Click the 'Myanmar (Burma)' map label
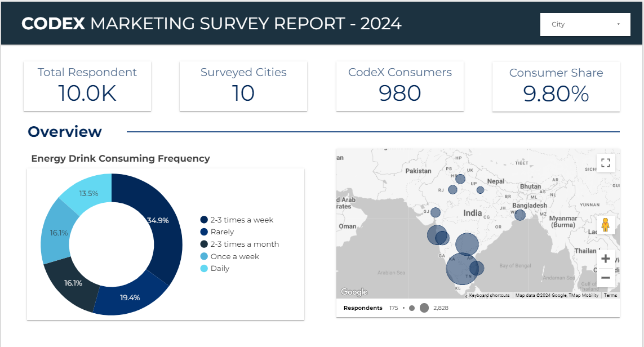 click(563, 221)
